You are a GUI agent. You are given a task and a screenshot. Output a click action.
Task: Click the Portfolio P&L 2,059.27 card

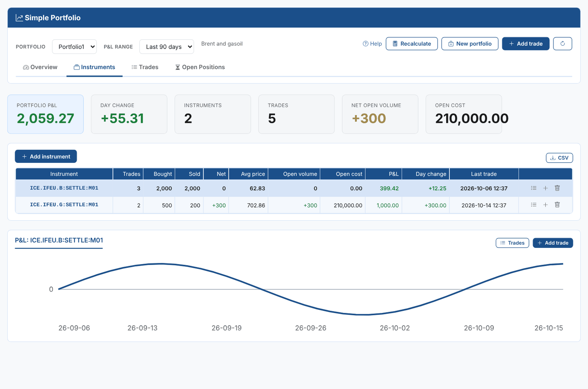[x=46, y=114]
